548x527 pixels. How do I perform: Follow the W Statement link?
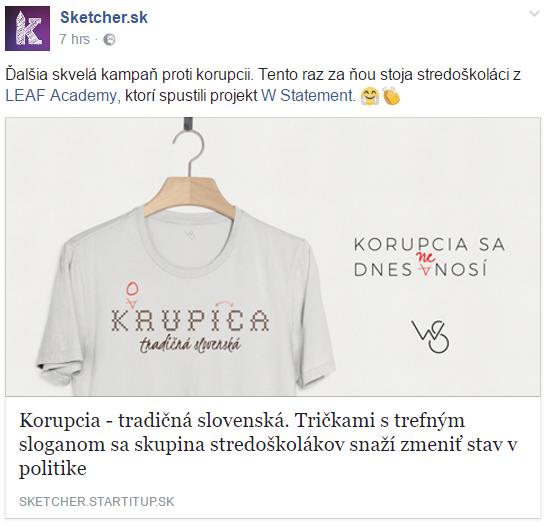coord(307,95)
